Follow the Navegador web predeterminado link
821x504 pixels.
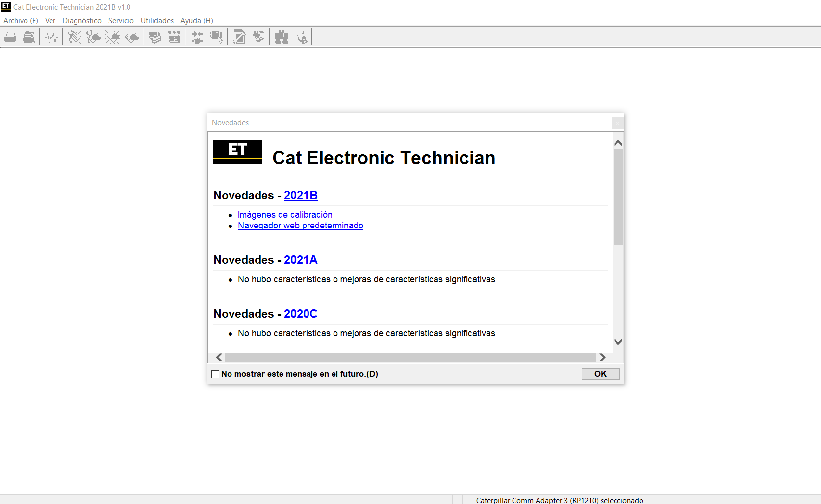301,226
